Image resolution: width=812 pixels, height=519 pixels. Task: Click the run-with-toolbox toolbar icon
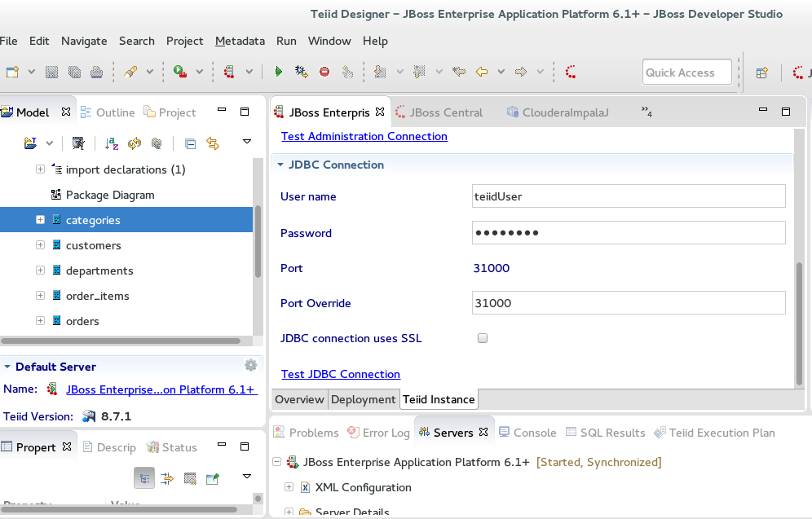(x=179, y=72)
